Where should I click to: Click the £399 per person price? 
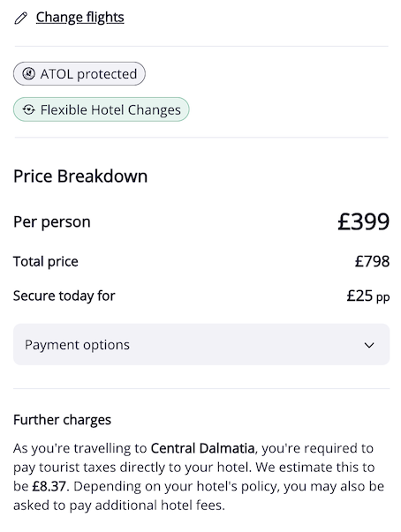click(363, 221)
